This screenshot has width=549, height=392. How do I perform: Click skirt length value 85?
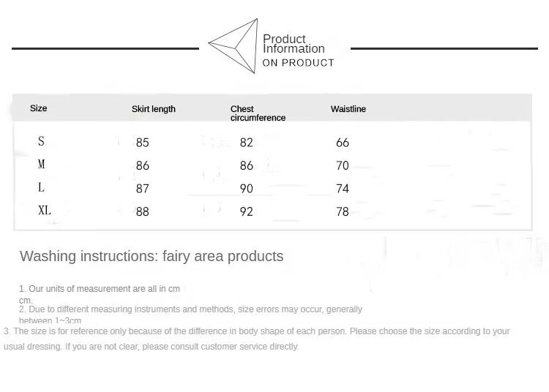pyautogui.click(x=143, y=143)
